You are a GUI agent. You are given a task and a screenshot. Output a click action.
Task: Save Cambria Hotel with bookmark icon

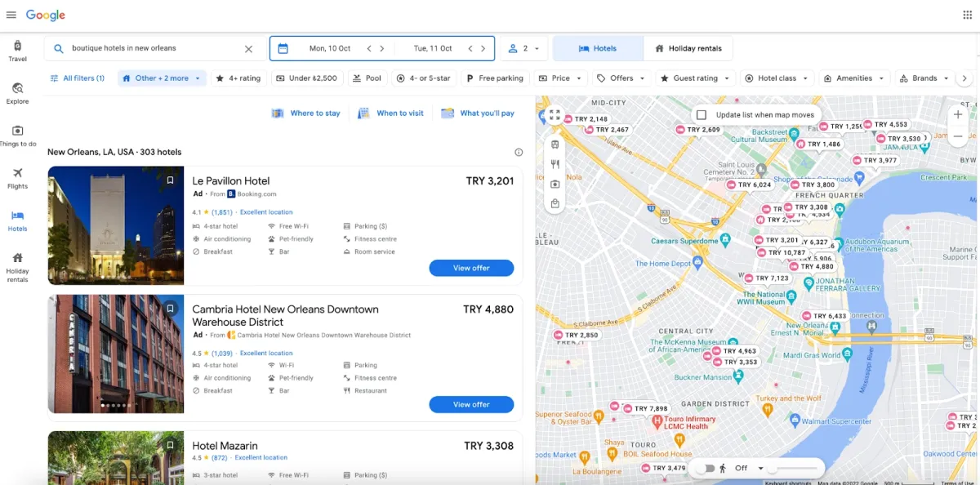pyautogui.click(x=170, y=309)
